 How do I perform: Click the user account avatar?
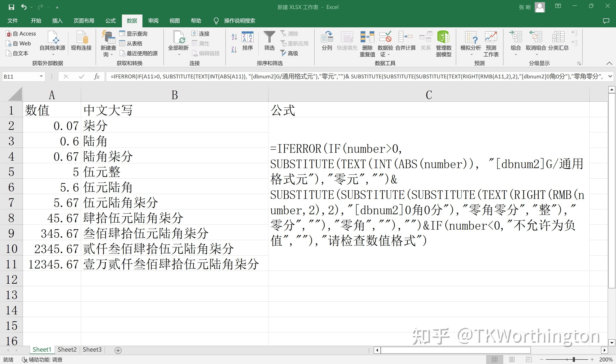(x=540, y=7)
